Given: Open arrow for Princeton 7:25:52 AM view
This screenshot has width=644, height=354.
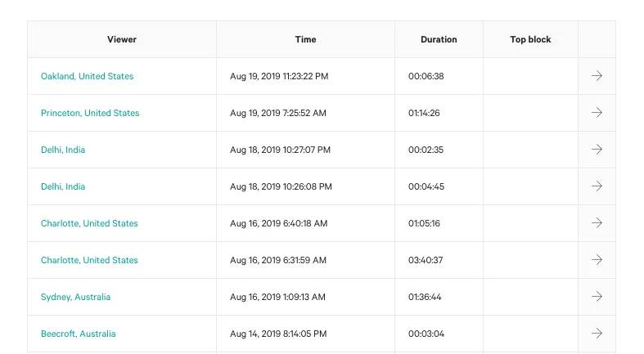Looking at the screenshot, I should (597, 112).
